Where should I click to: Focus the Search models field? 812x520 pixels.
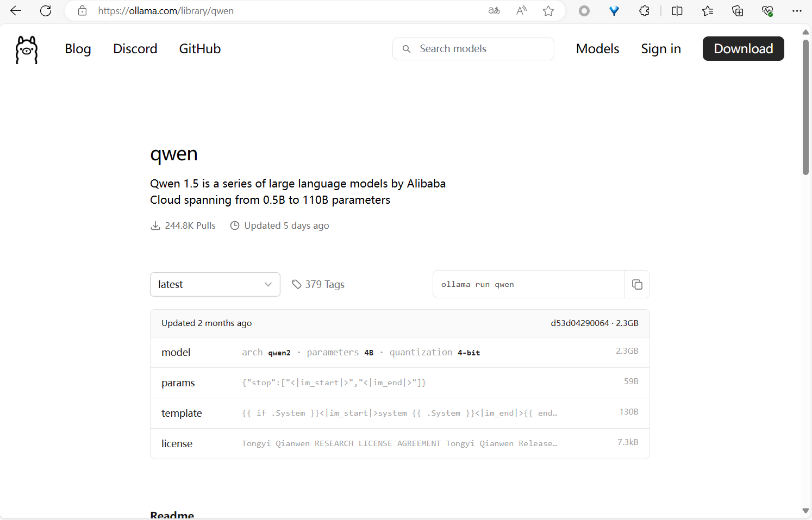pyautogui.click(x=481, y=49)
